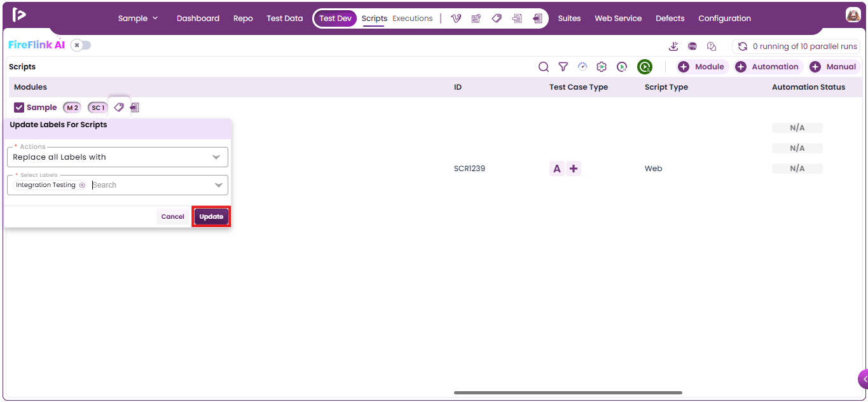The height and width of the screenshot is (402, 868).
Task: Click the M 2 module count badge
Action: (72, 107)
